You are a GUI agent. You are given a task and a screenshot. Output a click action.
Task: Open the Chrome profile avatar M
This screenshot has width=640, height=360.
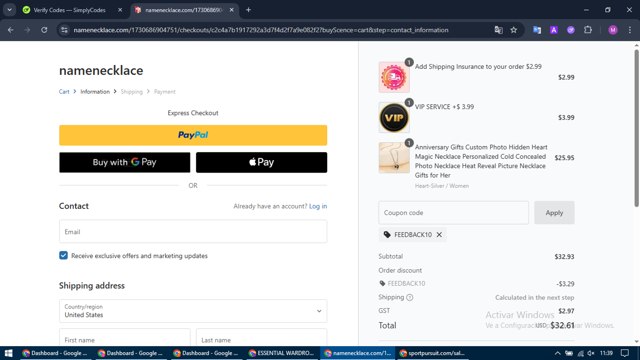tap(613, 30)
